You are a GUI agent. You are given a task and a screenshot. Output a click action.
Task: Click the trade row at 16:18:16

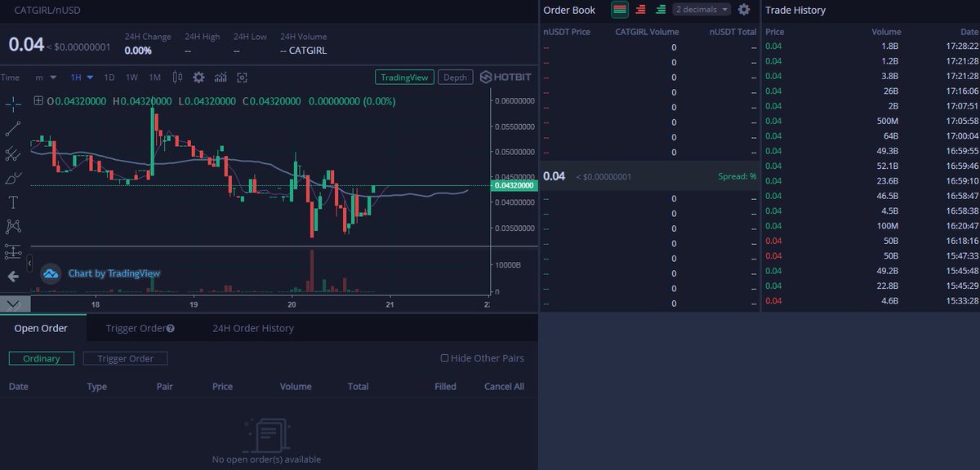click(871, 241)
